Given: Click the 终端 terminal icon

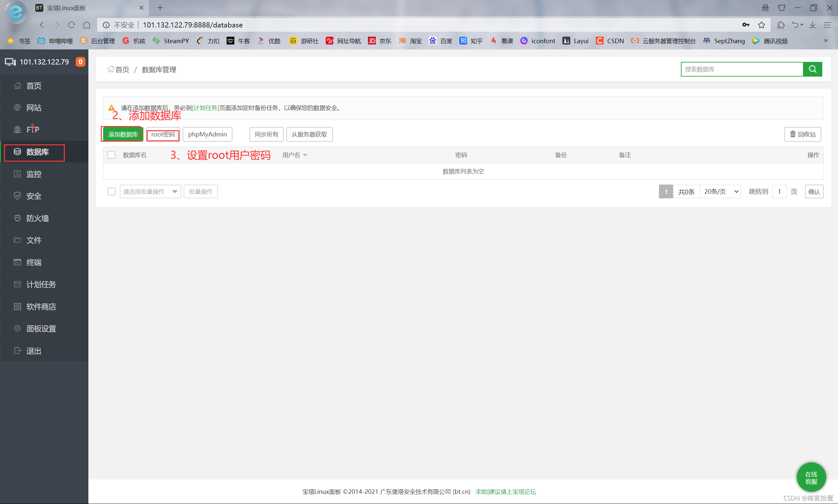Looking at the screenshot, I should coord(17,262).
